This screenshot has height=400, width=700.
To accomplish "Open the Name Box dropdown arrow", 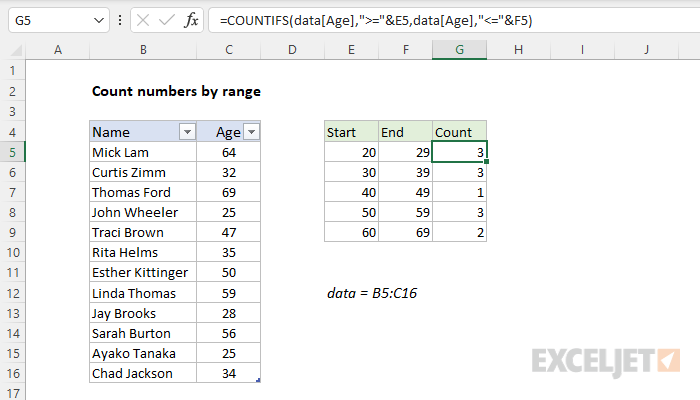I will tap(96, 20).
